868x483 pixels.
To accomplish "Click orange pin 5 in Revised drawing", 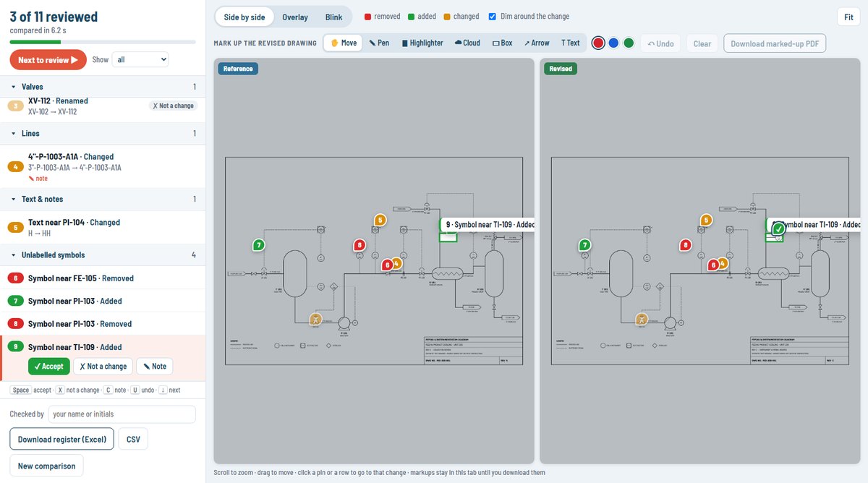I will click(x=707, y=220).
